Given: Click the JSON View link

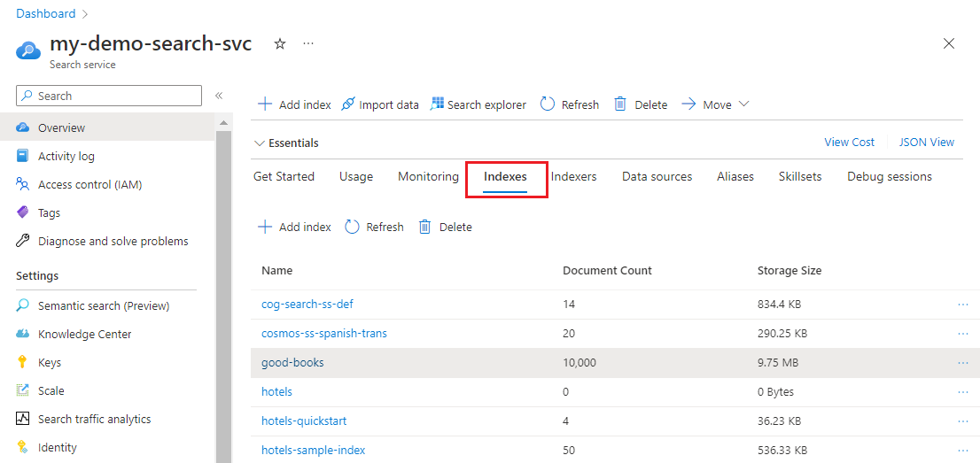Looking at the screenshot, I should pyautogui.click(x=926, y=142).
